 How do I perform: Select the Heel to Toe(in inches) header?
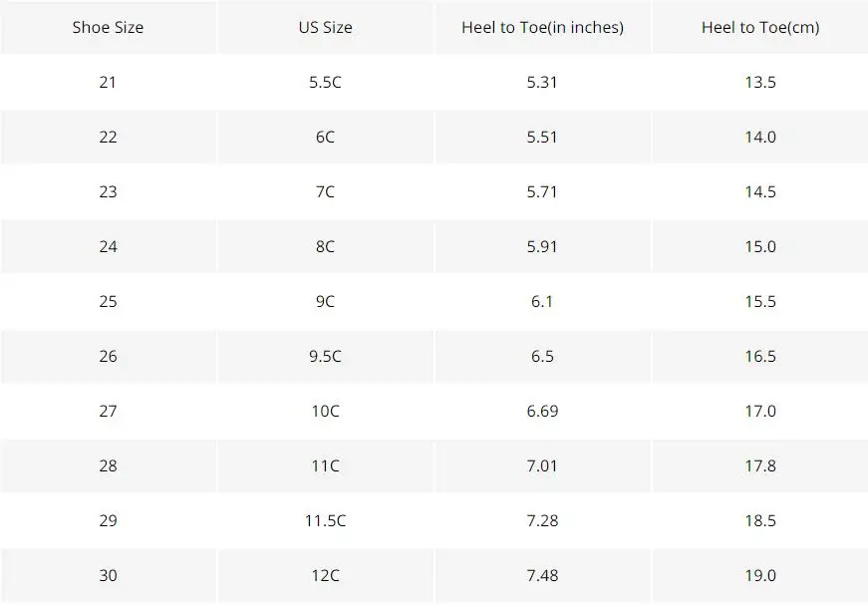(542, 27)
